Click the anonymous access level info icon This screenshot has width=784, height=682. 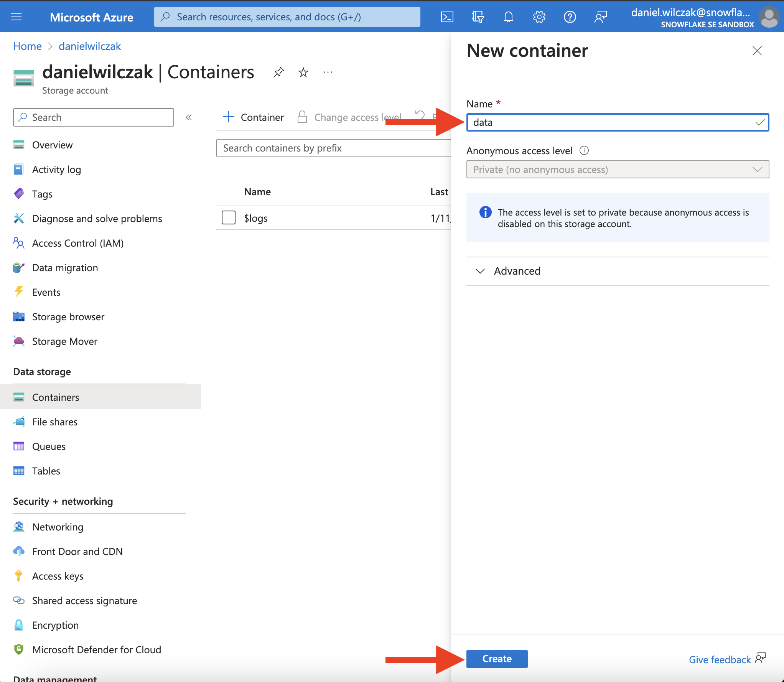(x=584, y=150)
